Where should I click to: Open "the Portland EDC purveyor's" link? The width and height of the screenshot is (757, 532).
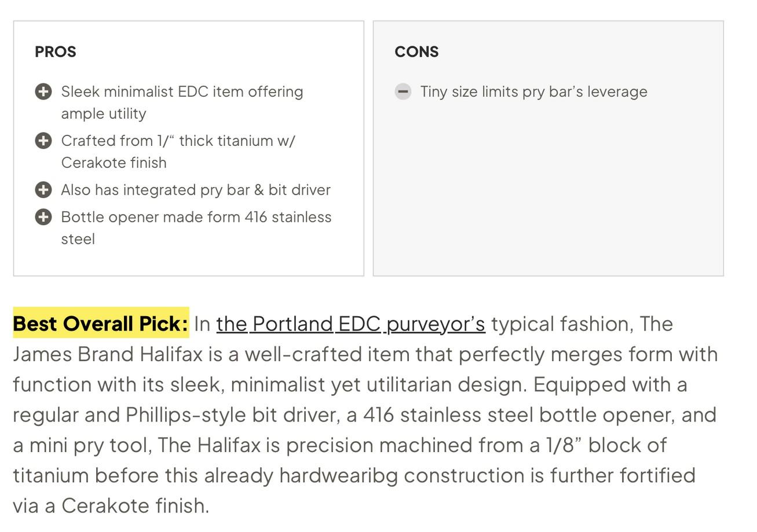coord(350,324)
